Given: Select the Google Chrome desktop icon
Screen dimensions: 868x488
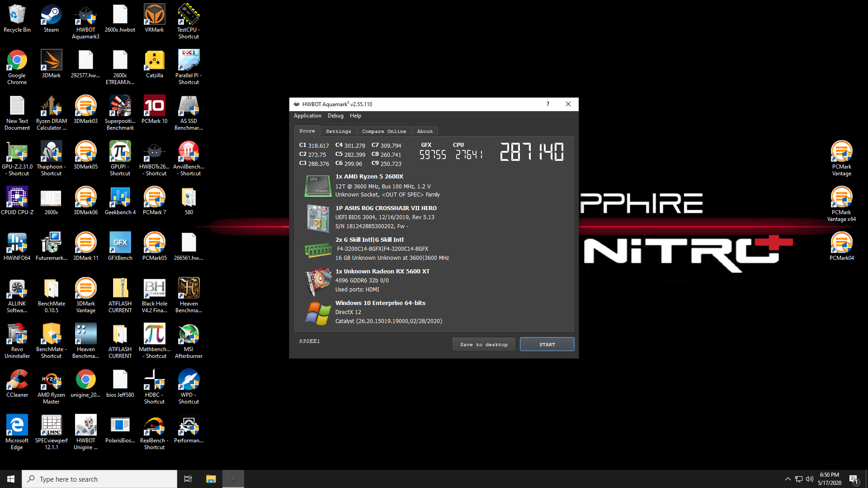Looking at the screenshot, I should 17,67.
